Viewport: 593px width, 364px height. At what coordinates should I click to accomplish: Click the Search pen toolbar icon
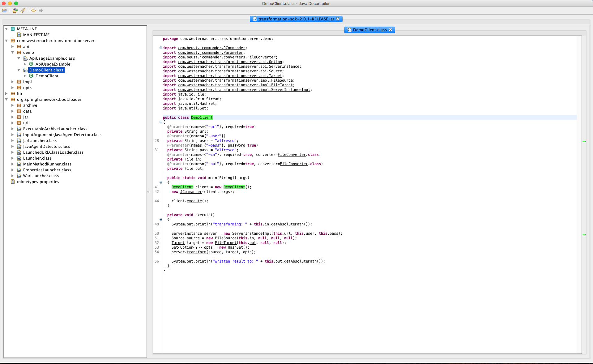coord(23,11)
